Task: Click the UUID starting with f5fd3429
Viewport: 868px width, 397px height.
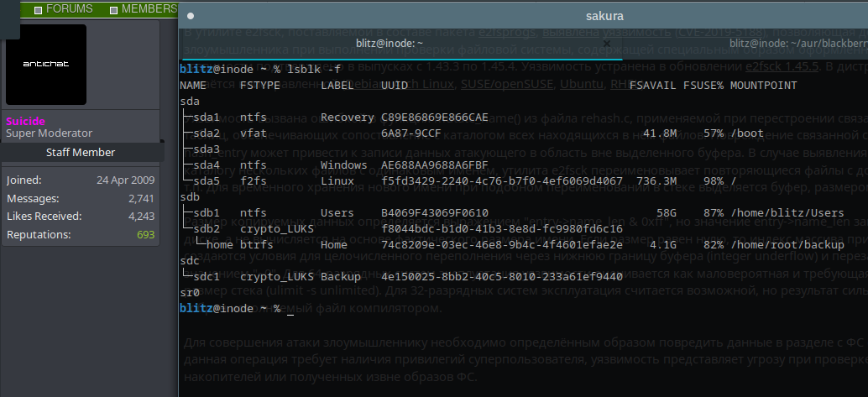Action: click(x=501, y=181)
